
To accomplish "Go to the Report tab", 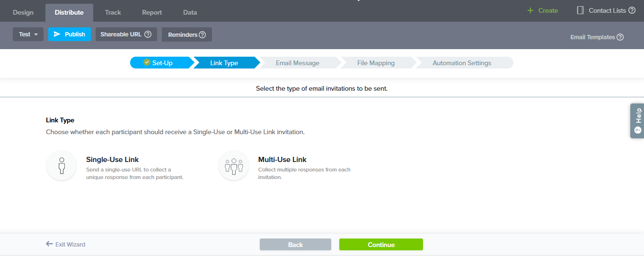I will 152,12.
